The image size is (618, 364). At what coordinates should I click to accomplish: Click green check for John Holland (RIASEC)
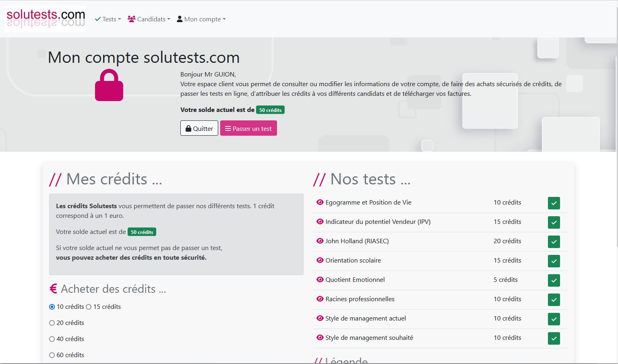click(554, 242)
